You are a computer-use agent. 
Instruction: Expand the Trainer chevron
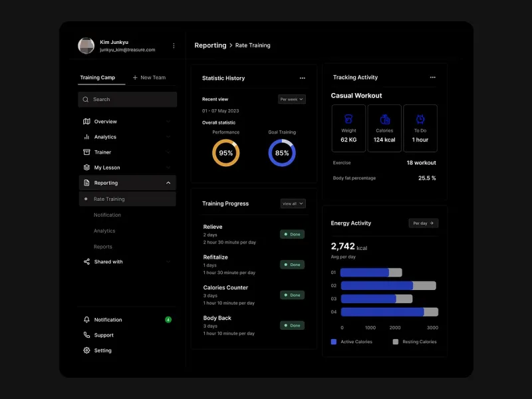pyautogui.click(x=168, y=152)
